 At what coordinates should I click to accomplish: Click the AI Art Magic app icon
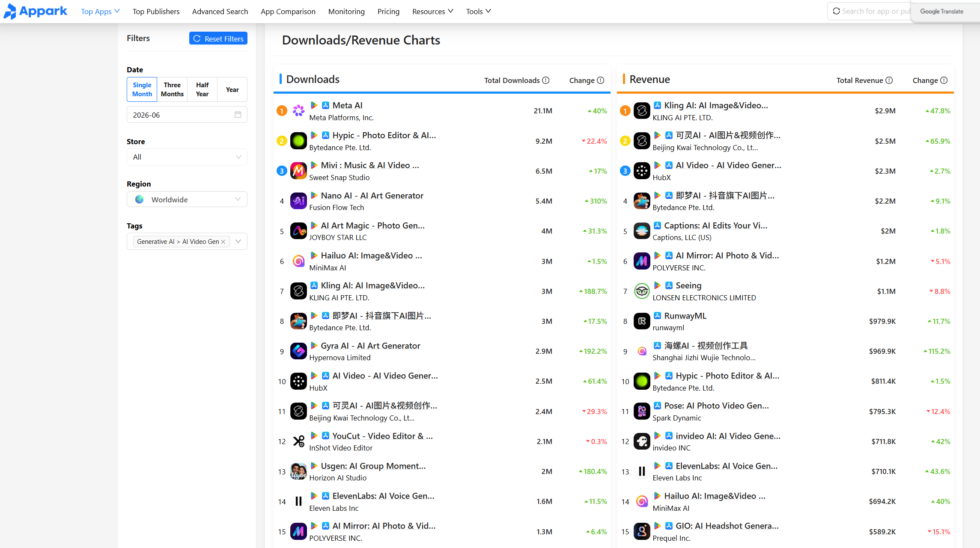(298, 231)
